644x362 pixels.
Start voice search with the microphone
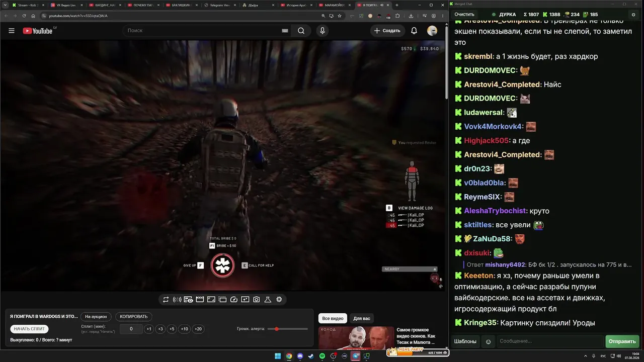(323, 31)
